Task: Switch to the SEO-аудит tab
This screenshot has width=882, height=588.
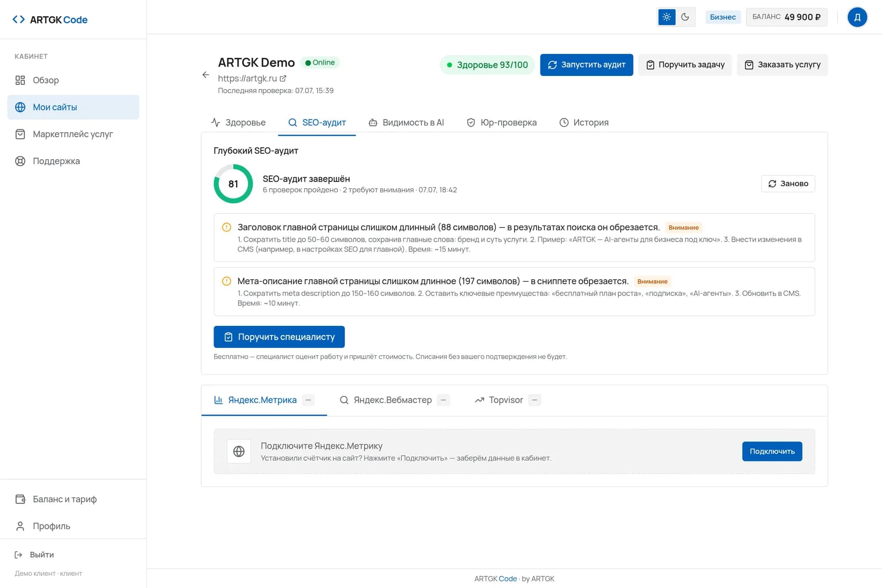Action: tap(317, 122)
